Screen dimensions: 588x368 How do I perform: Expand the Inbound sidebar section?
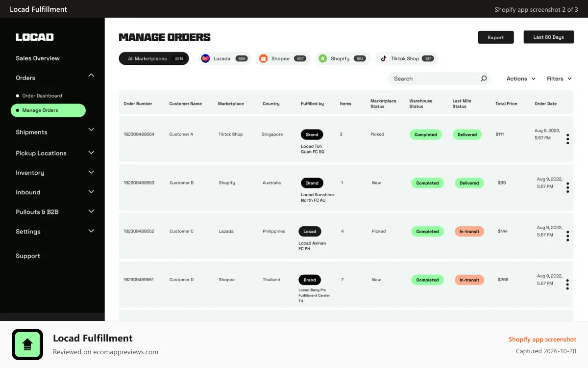[91, 192]
